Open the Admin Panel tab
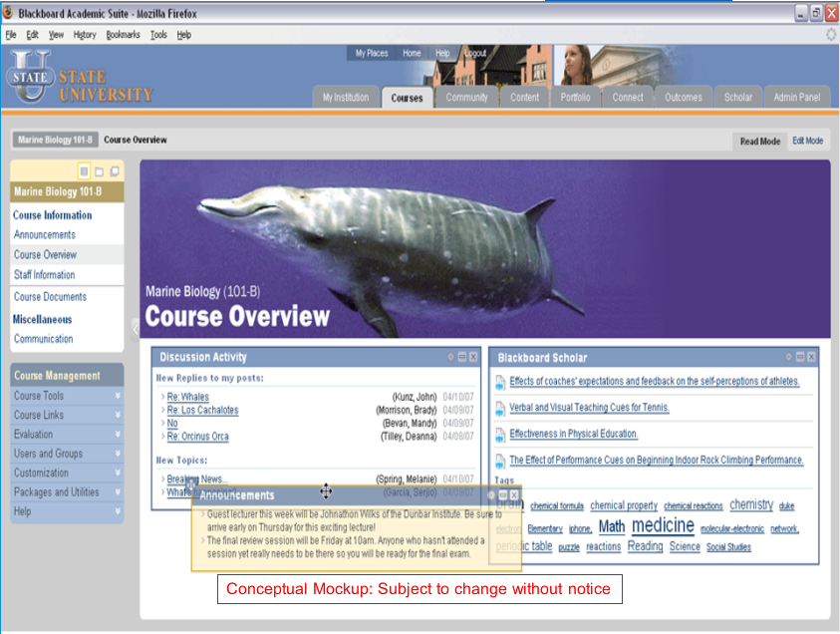 (796, 98)
